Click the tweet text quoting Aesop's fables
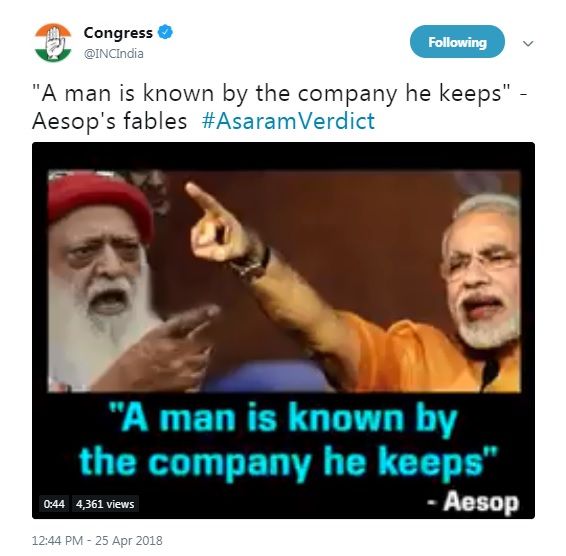The width and height of the screenshot is (566, 556). (280, 107)
